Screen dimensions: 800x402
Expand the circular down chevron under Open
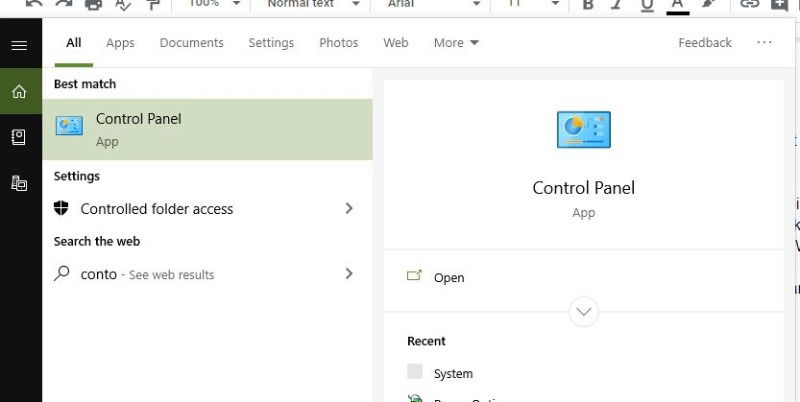pyautogui.click(x=583, y=312)
